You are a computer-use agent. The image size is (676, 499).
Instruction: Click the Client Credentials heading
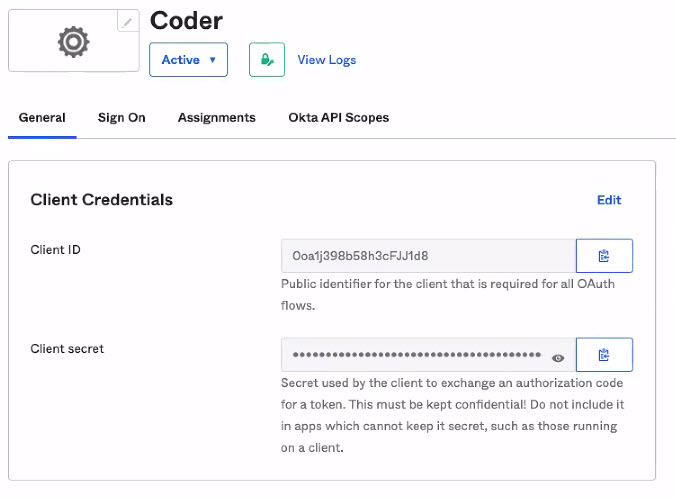click(x=102, y=200)
